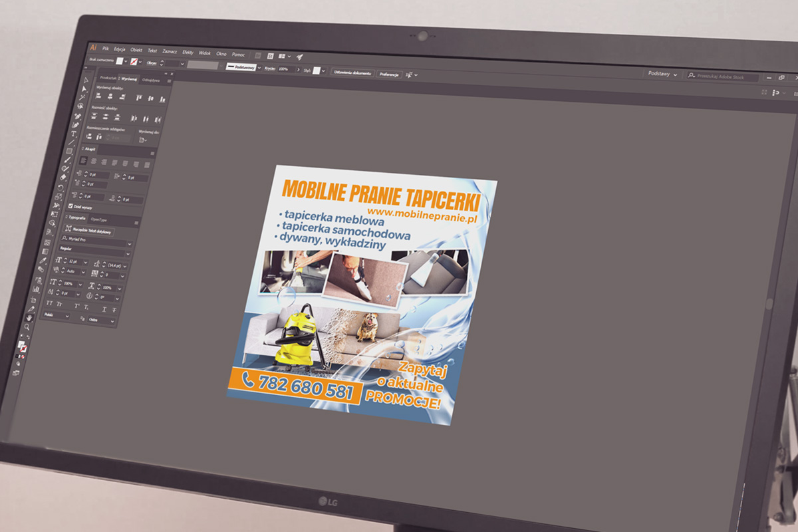Apply Underline text style
This screenshot has width=798, height=532.
click(103, 309)
